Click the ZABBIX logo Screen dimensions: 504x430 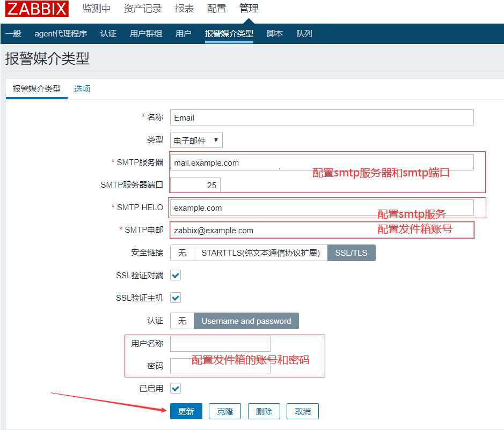click(36, 9)
